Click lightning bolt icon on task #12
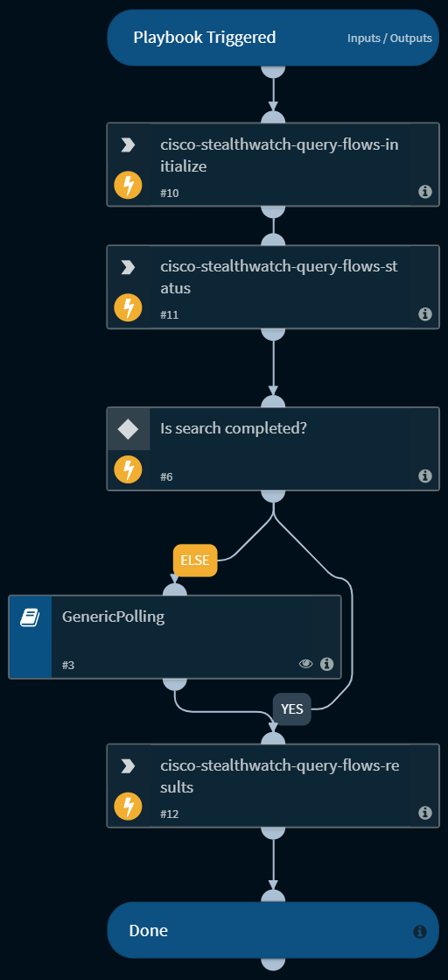448x980 pixels. point(128,807)
